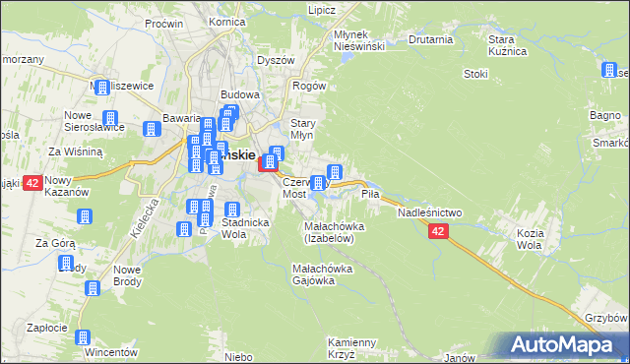The height and width of the screenshot is (364, 630).
Task: Click the Kamienny Krzyż label
Action: (352, 348)
